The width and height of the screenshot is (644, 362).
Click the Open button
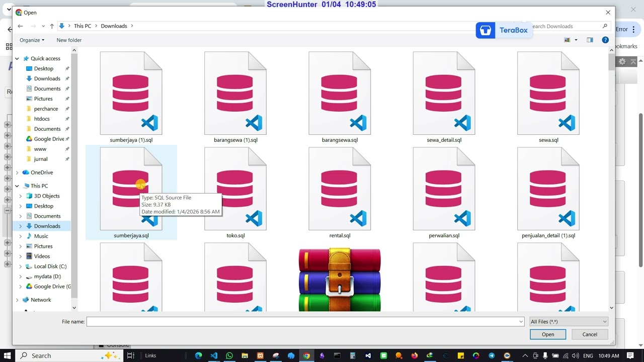tap(548, 334)
